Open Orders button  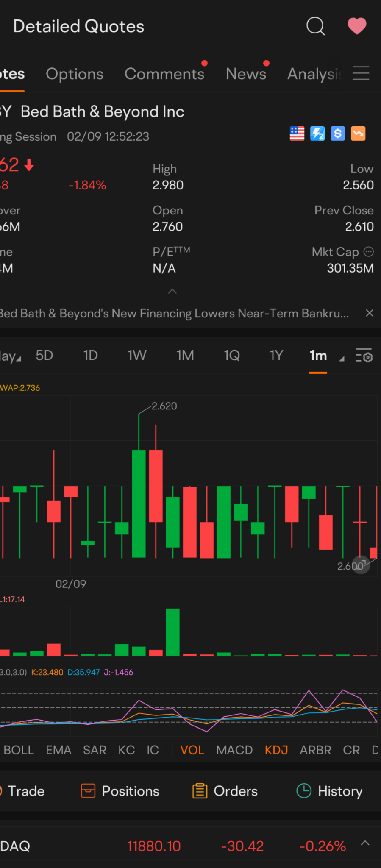click(x=225, y=791)
